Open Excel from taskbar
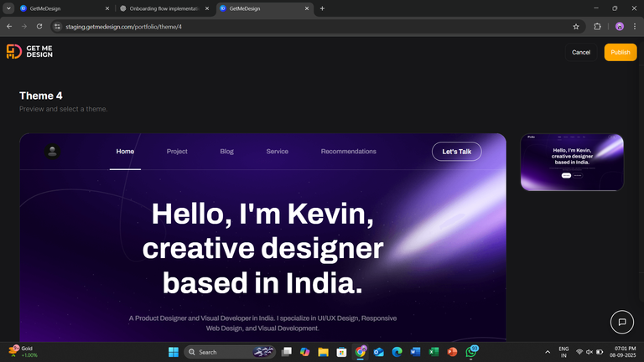This screenshot has width=644, height=362. (x=434, y=352)
